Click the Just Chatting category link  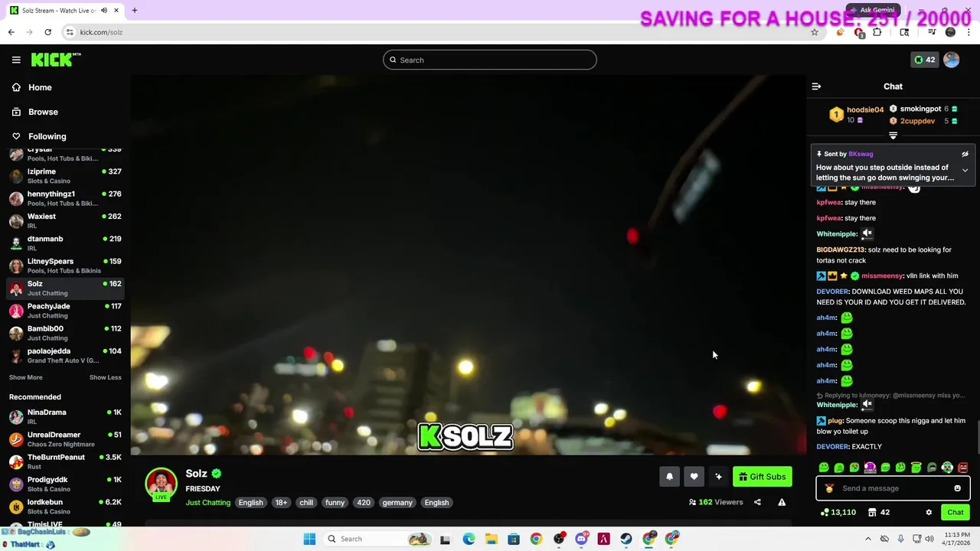tap(207, 503)
